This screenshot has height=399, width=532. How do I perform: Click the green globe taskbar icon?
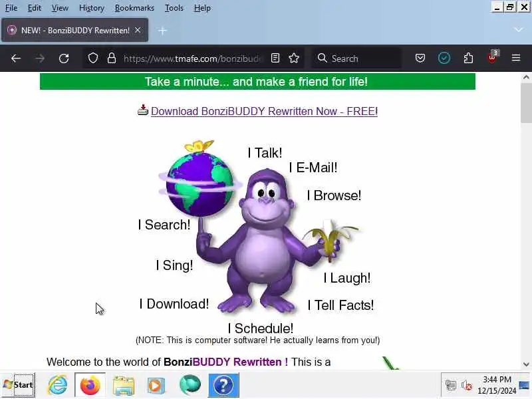pos(190,385)
